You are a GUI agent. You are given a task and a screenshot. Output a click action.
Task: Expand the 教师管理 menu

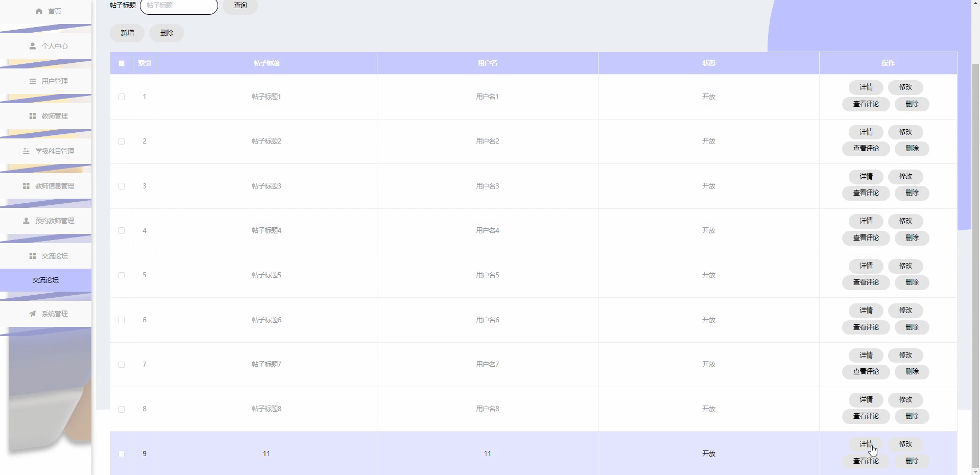(x=46, y=116)
